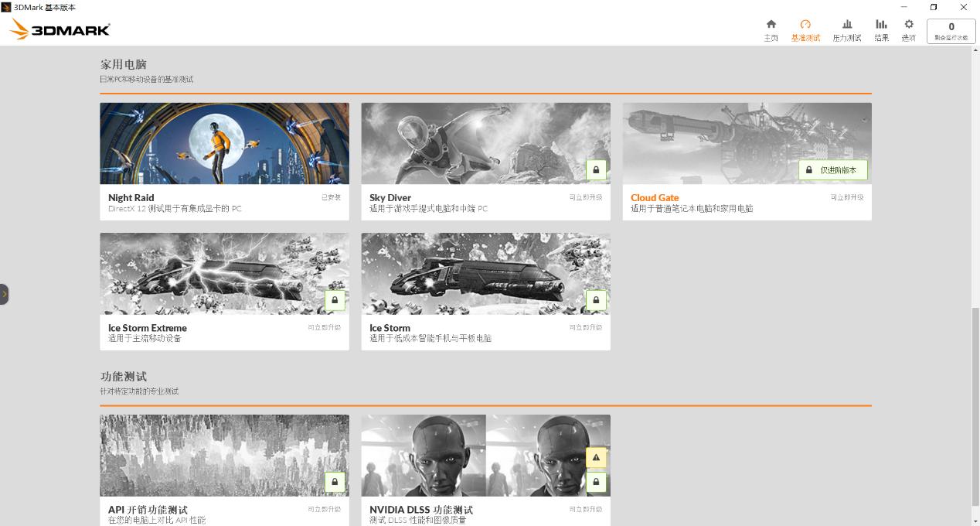Image resolution: width=980 pixels, height=526 pixels.
Task: Open the Night Raid benchmark thumbnail
Action: (x=224, y=143)
